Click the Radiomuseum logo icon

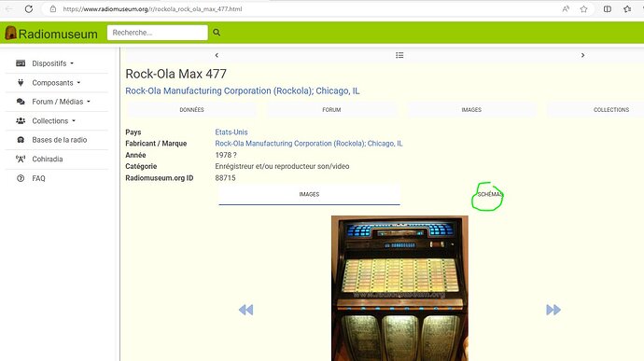pyautogui.click(x=10, y=34)
